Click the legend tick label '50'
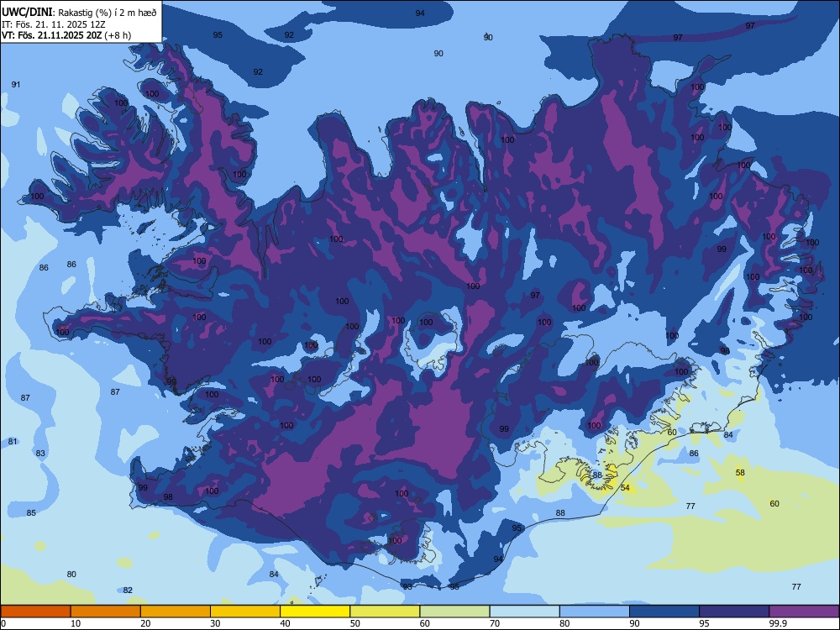 pyautogui.click(x=354, y=623)
